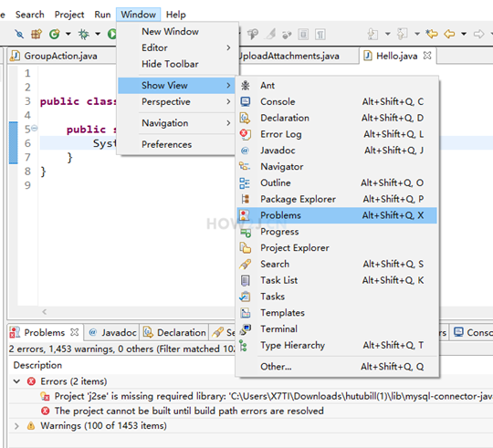Switch to Declaration bottom panel tab
Viewport: 493px width, 448px height.
[174, 332]
